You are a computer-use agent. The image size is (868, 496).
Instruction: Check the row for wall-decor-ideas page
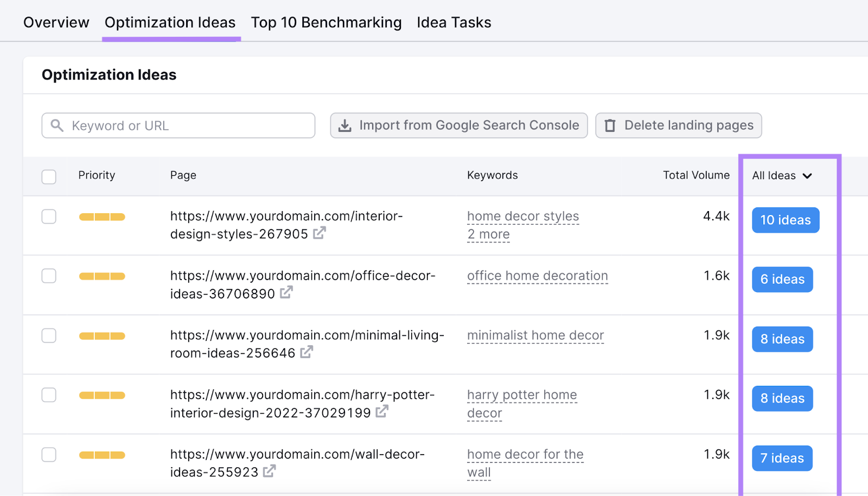click(48, 455)
